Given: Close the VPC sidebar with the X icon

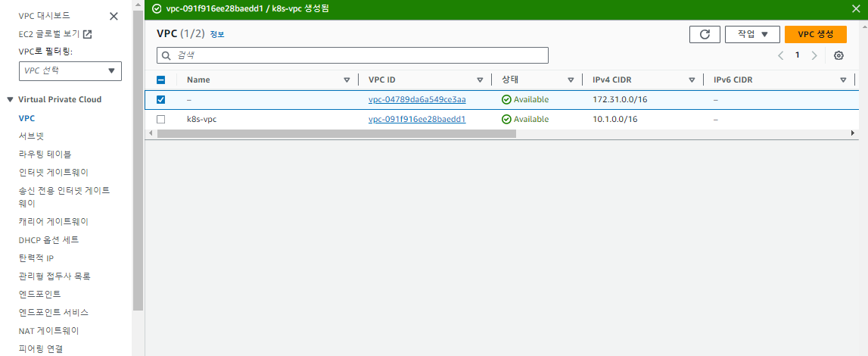Looking at the screenshot, I should coord(114,16).
